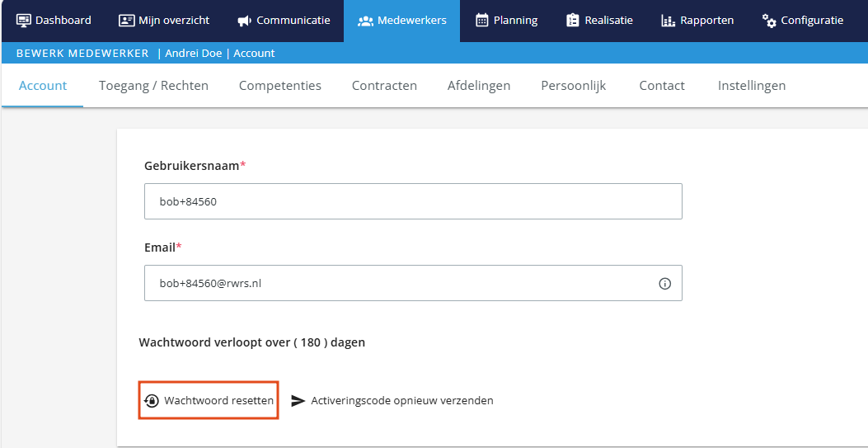The image size is (868, 448).
Task: Click the Rapporten bar chart icon
Action: [x=669, y=21]
